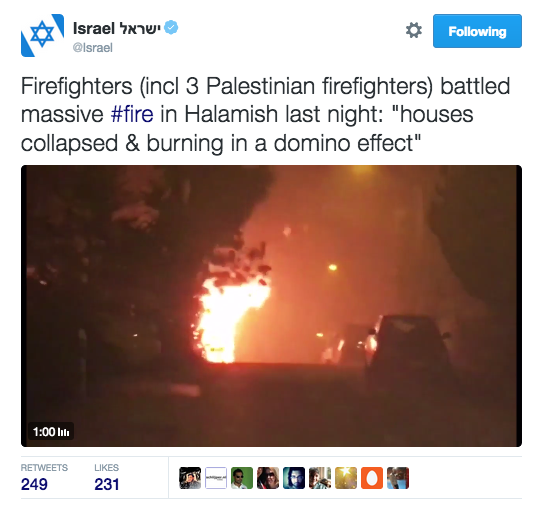The width and height of the screenshot is (544, 508).
Task: Open the green background liker avatar
Action: (242, 478)
